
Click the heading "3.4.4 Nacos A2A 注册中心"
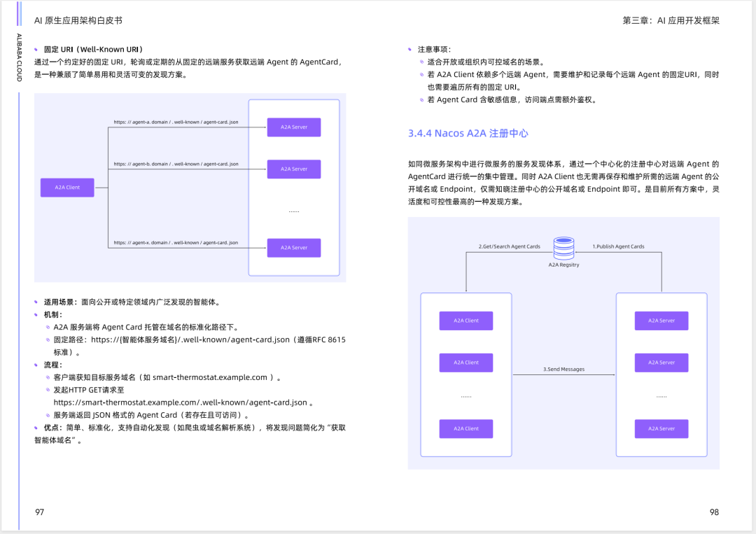(468, 134)
